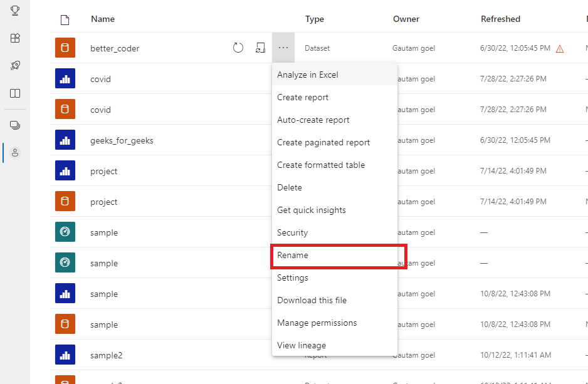588x384 pixels.
Task: Sort by the Refreshed column header
Action: coord(500,19)
